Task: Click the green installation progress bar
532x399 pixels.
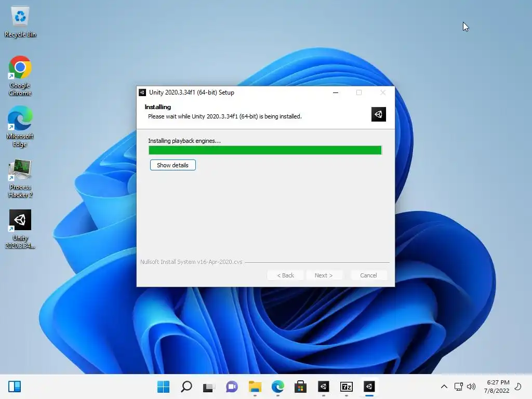Action: [265, 150]
